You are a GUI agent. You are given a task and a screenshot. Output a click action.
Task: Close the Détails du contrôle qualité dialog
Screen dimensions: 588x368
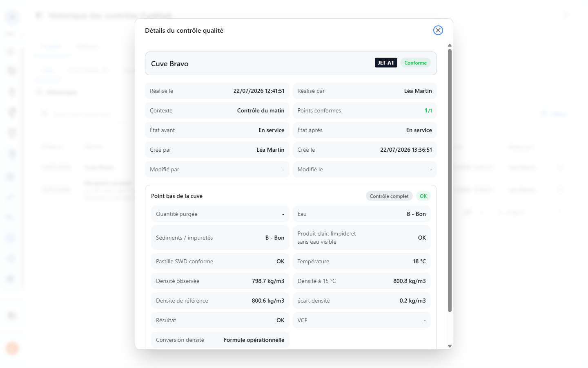point(438,30)
